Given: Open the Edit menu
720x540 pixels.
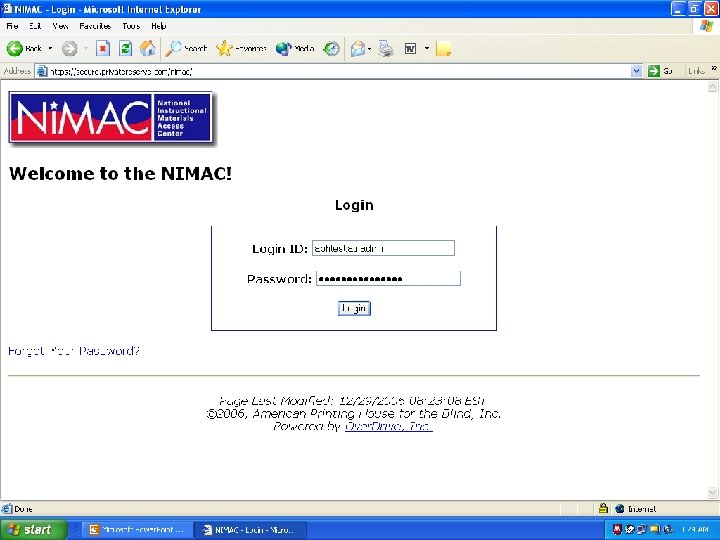Looking at the screenshot, I should coord(35,26).
